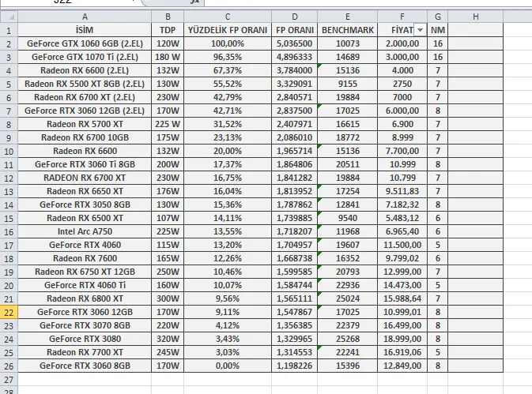Click price cell 2.000,00
Image resolution: width=532 pixels, height=394 pixels.
click(402, 43)
